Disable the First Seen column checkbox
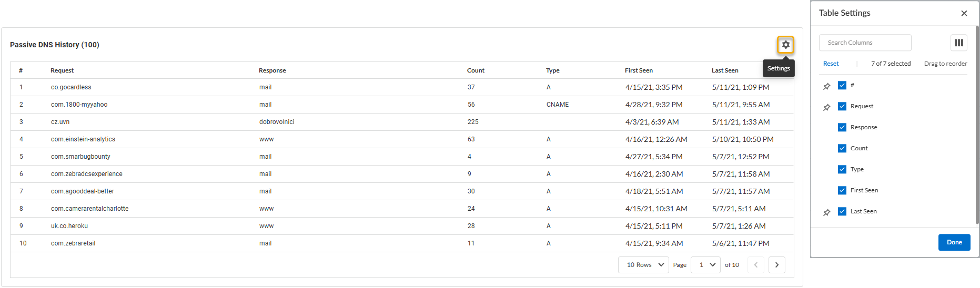 842,190
